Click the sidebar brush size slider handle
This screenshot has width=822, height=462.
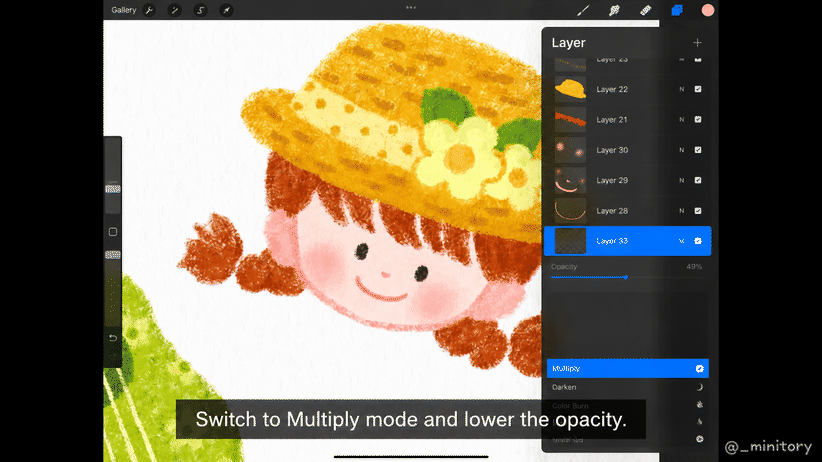pyautogui.click(x=113, y=189)
